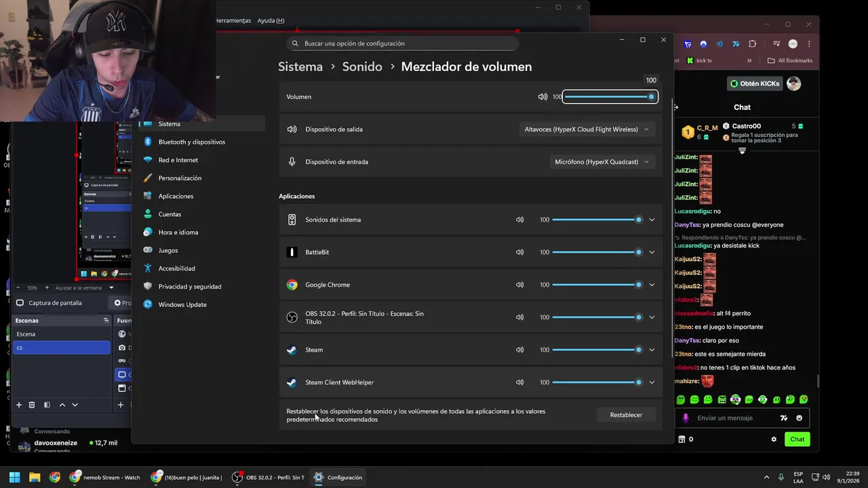Mute Sonidos del sistema speaker icon

click(x=519, y=220)
